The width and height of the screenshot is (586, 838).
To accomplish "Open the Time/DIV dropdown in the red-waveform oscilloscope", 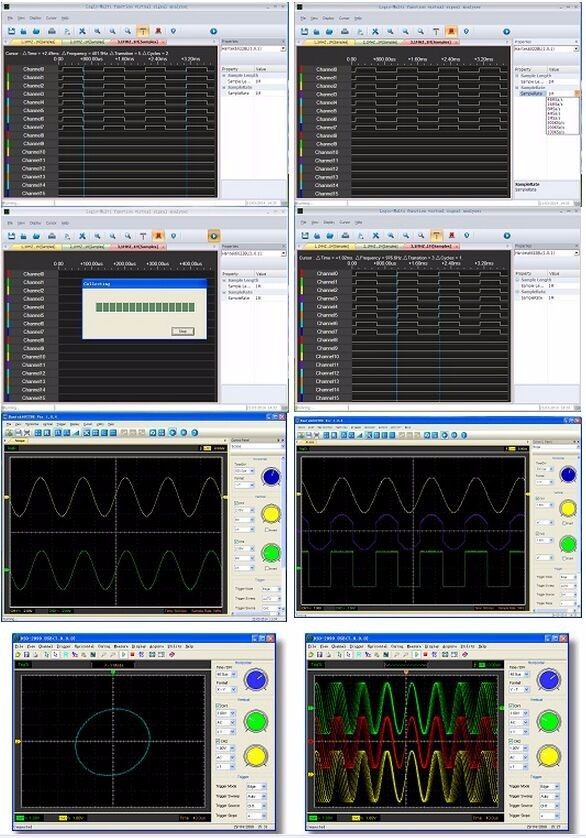I will tap(519, 674).
